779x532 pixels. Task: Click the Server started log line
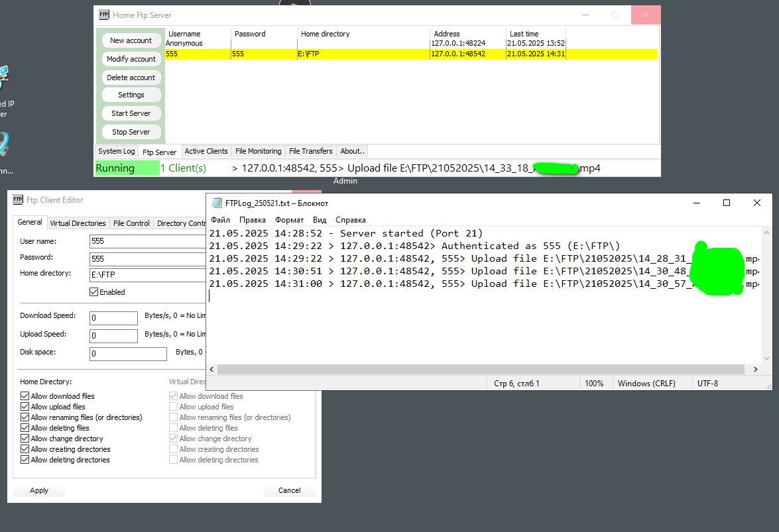click(346, 233)
